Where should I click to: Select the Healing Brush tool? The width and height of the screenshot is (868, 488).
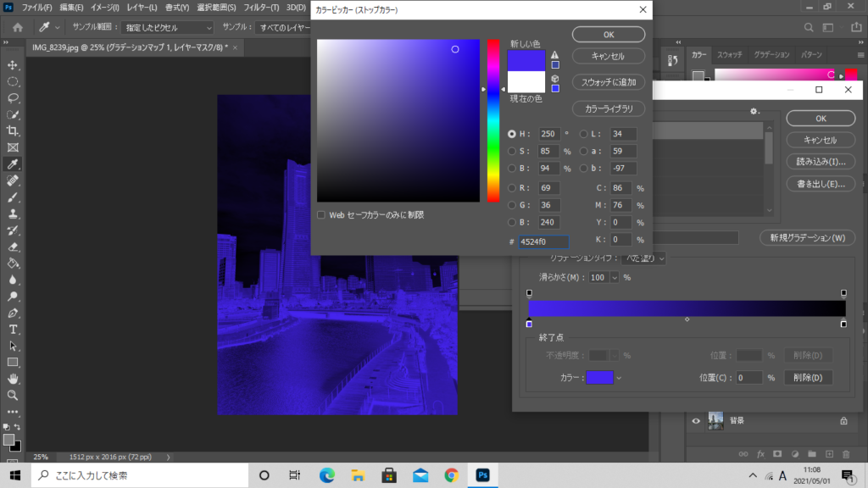pyautogui.click(x=13, y=181)
